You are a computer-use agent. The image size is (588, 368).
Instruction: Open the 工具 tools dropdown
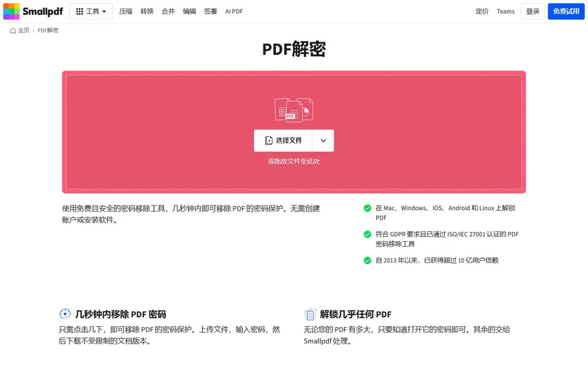[91, 12]
